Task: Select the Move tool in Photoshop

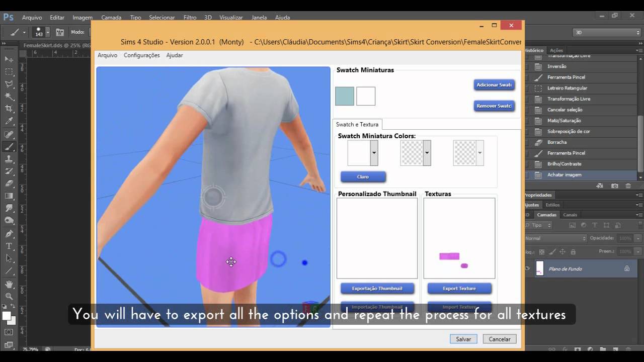Action: [x=9, y=59]
